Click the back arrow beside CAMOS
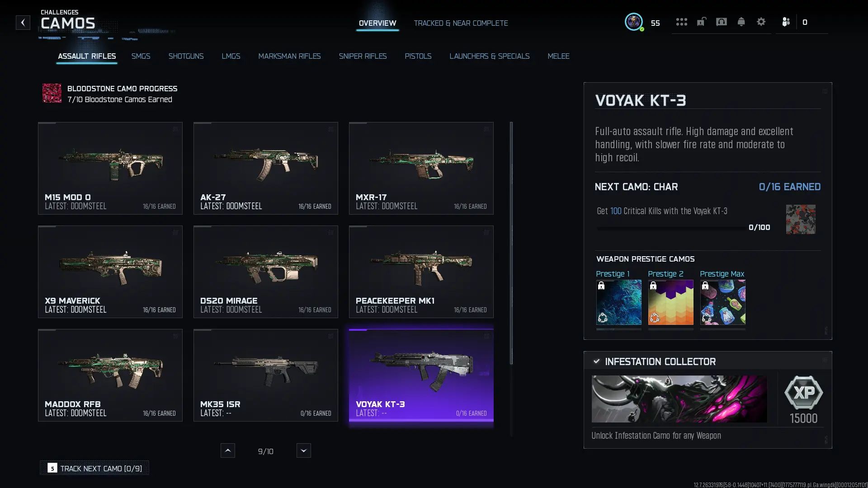Screen dimensions: 868x488 [23, 23]
